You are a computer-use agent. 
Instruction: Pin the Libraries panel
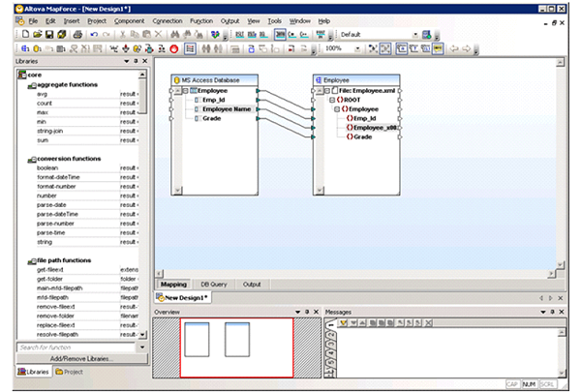(136, 61)
